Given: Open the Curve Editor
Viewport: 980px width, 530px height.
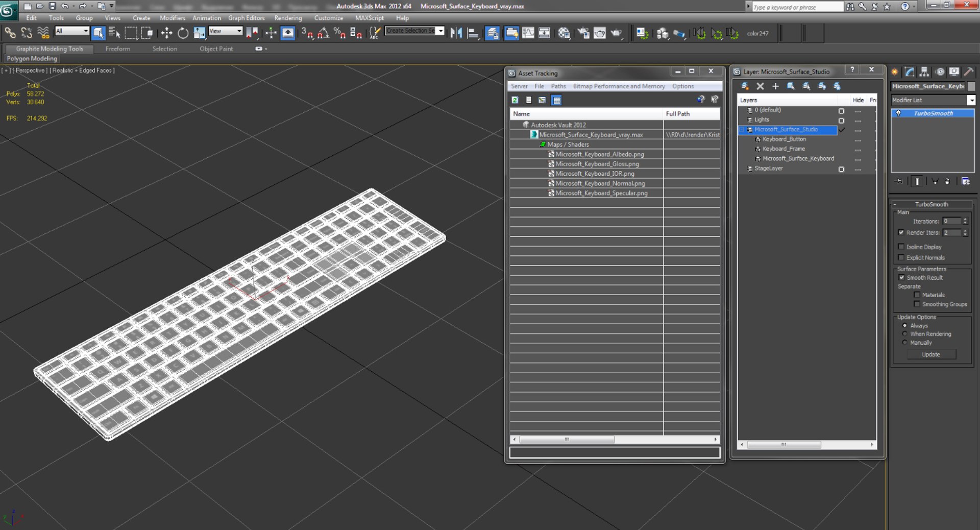Looking at the screenshot, I should point(528,33).
